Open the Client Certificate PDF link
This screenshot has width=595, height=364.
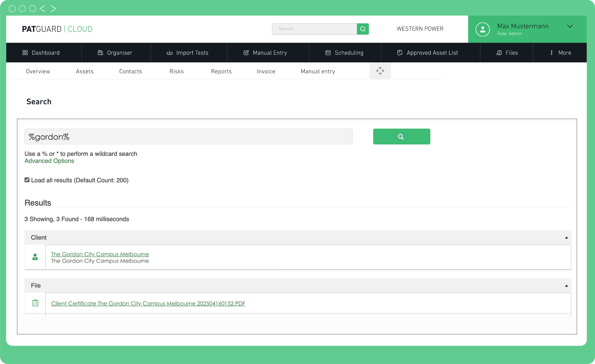[148, 304]
